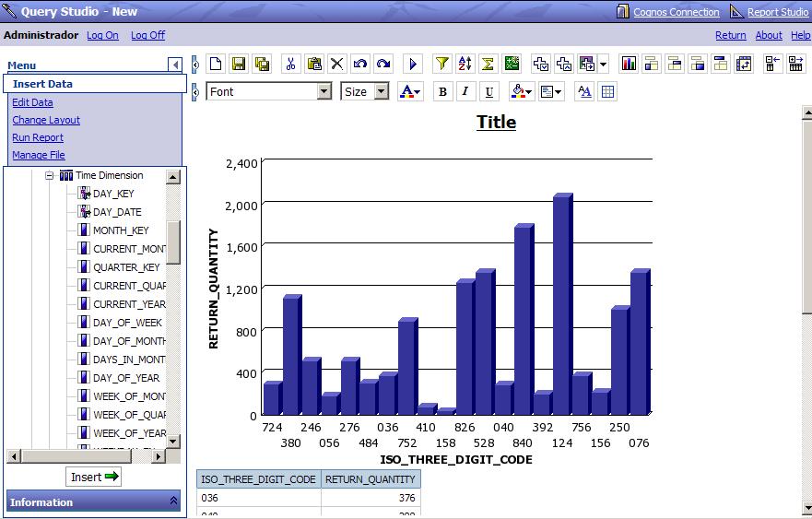Open the Run Report menu
Image resolution: width=812 pixels, height=519 pixels.
pos(38,137)
